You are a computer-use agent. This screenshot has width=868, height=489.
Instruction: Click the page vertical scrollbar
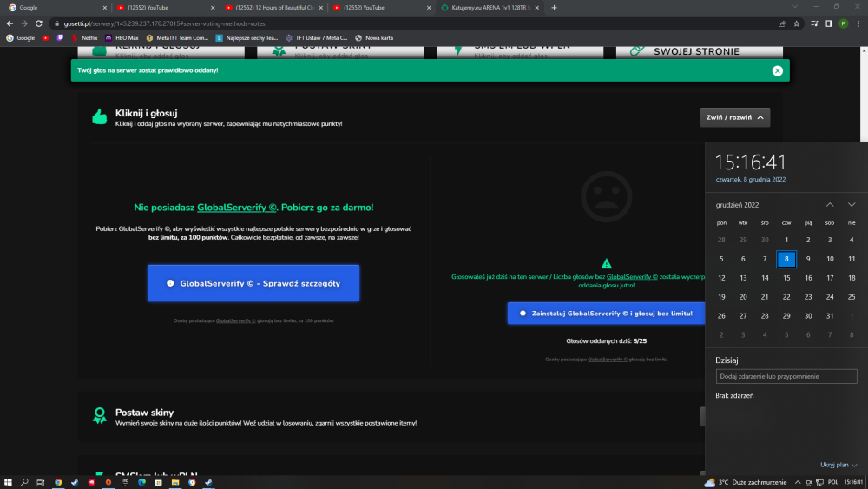865,94
